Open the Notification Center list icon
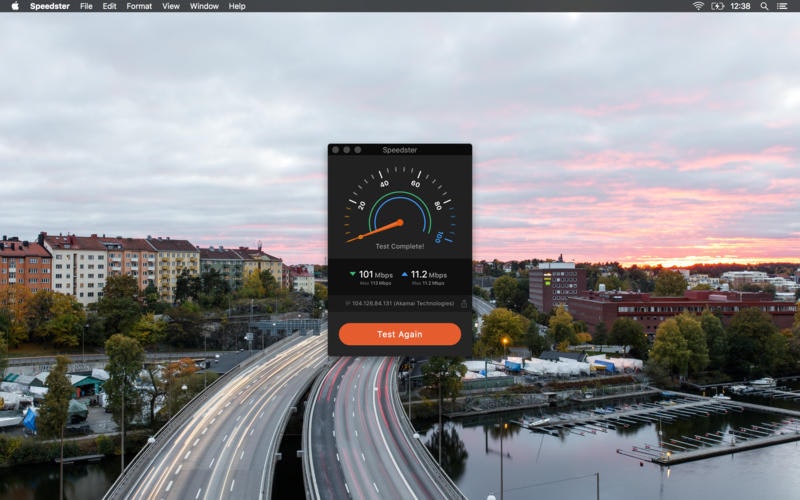The image size is (800, 500). [782, 6]
